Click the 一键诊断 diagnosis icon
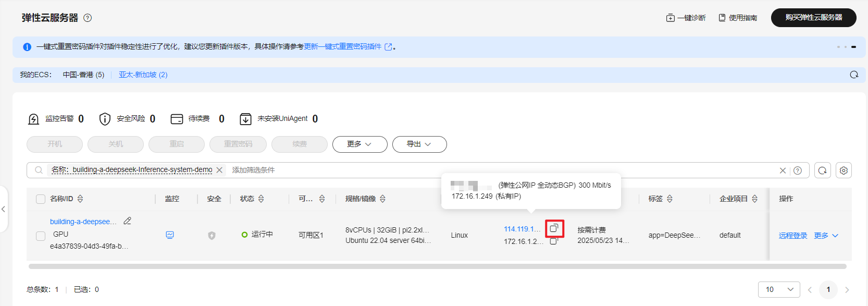868x306 pixels. click(x=670, y=18)
